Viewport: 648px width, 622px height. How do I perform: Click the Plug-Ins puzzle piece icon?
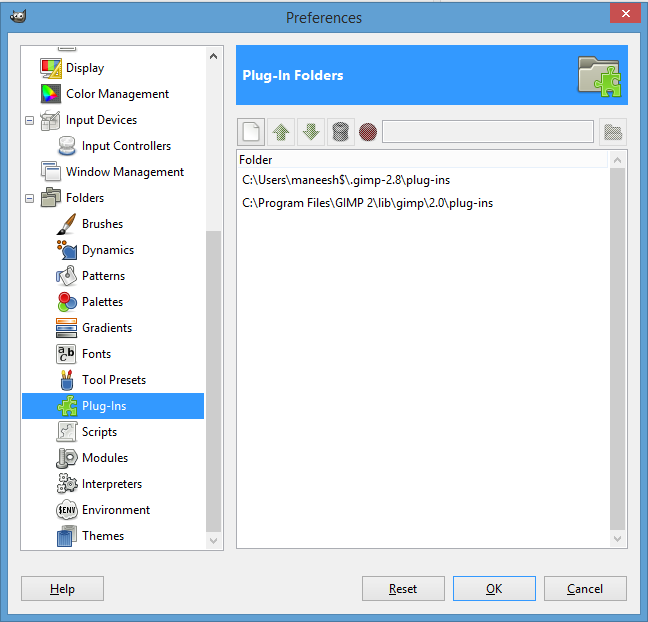(67, 406)
